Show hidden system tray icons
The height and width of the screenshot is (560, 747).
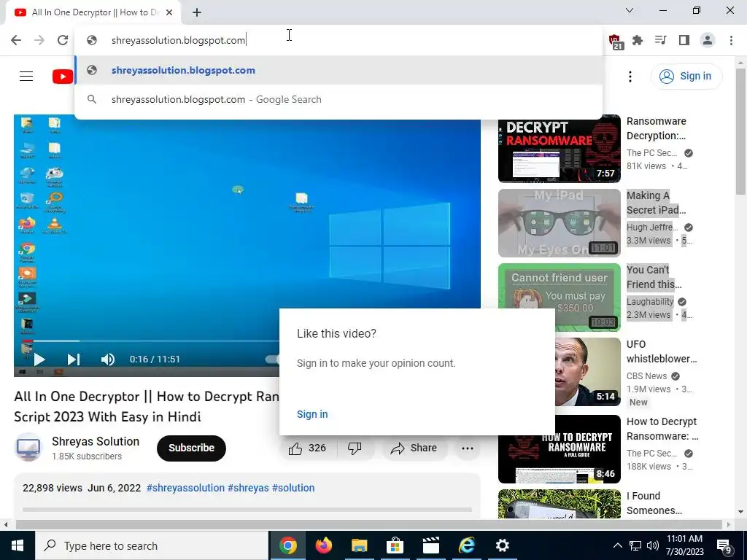coord(617,545)
